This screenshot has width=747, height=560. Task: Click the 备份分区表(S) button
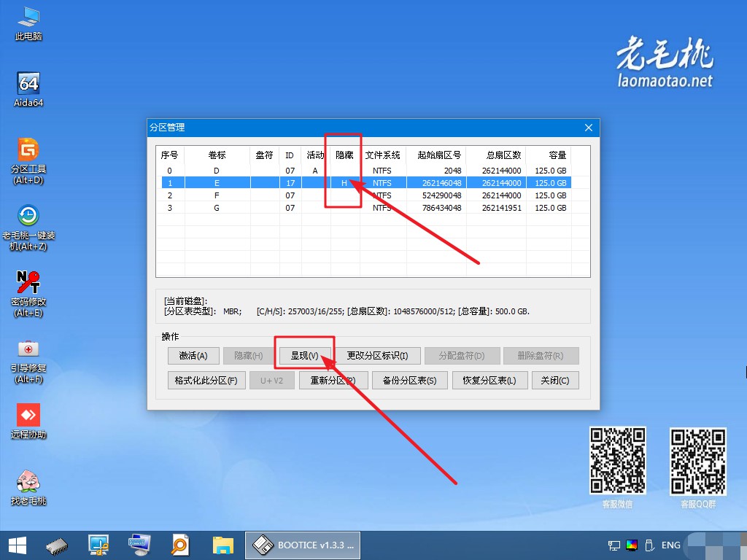pos(410,381)
